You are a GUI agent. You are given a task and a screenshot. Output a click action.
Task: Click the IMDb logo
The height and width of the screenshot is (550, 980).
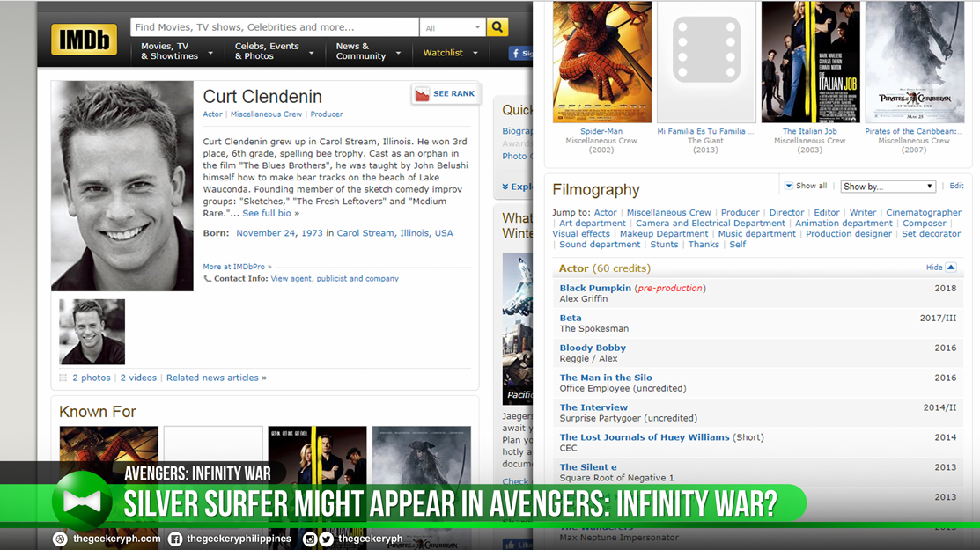[84, 40]
